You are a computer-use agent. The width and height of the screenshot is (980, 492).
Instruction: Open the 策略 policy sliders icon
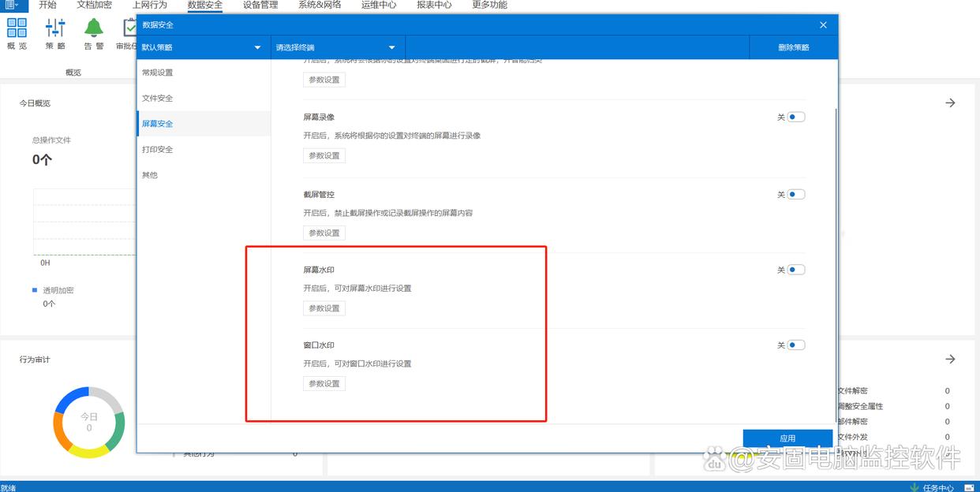tap(55, 28)
